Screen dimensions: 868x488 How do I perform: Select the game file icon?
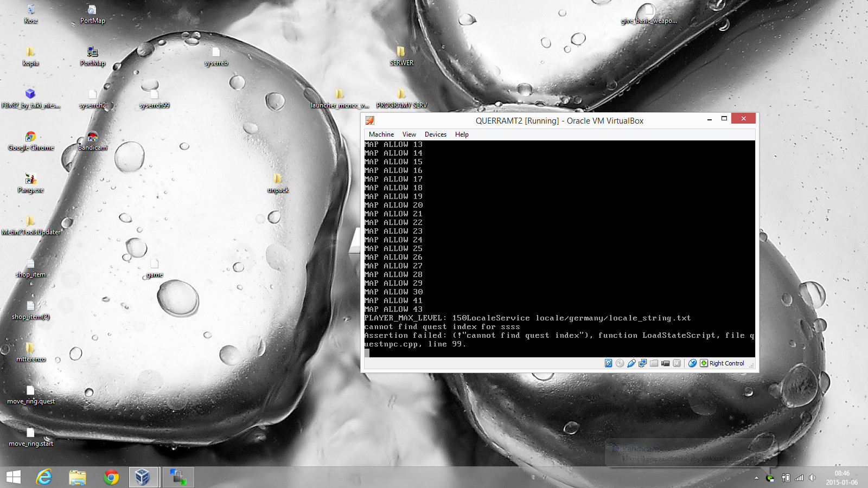point(155,268)
